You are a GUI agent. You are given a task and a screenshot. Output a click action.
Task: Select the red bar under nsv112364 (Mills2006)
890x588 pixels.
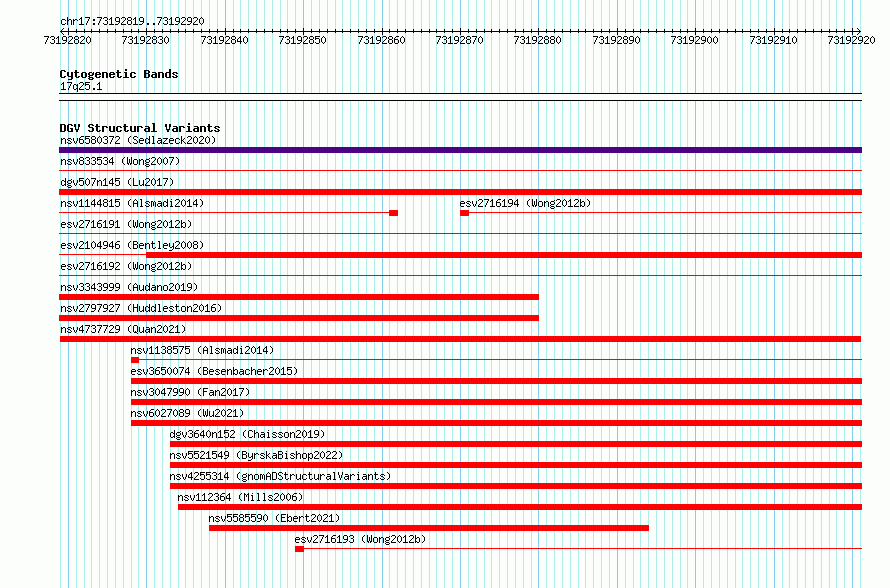520,507
